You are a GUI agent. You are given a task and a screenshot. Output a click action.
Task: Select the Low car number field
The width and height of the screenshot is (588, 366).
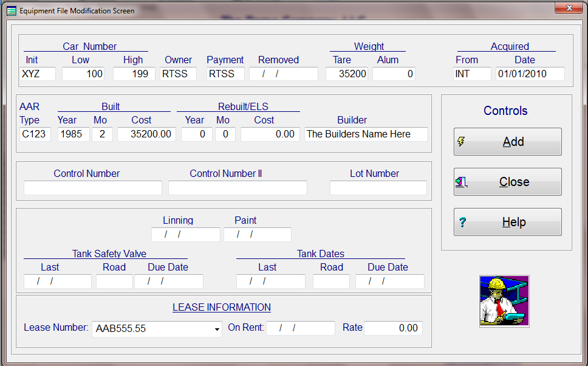pos(83,74)
